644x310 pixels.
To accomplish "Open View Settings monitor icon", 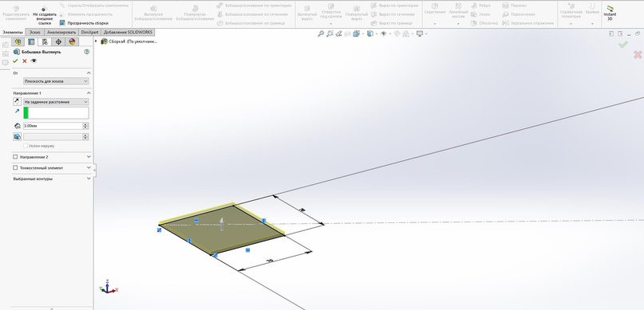I will [x=419, y=33].
